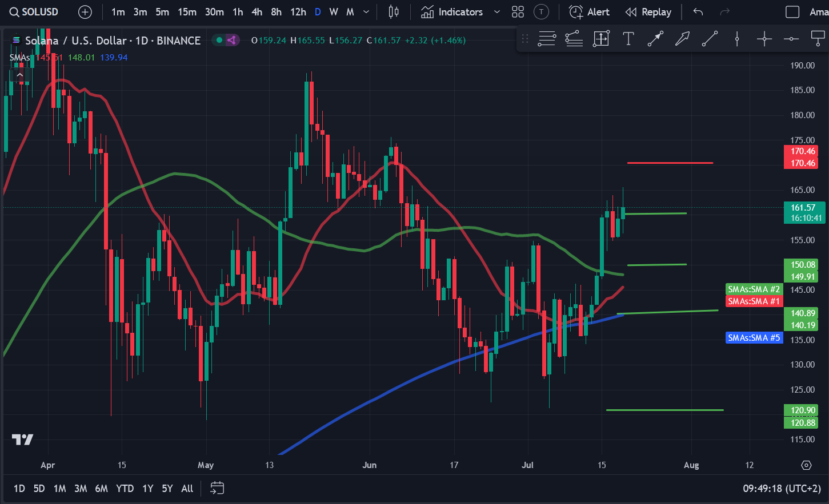Open the candlestick chart style menu

(394, 11)
